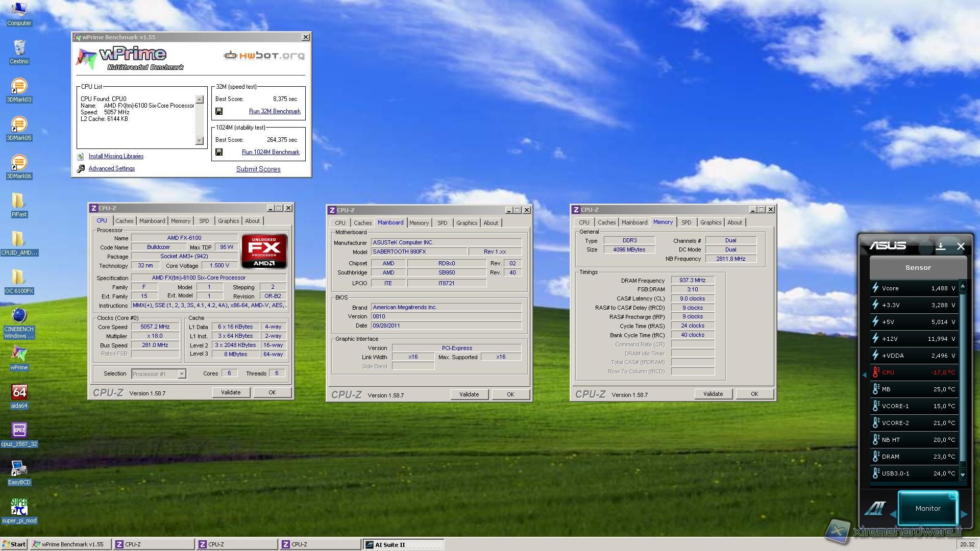Open the CINEBENCH desktop shortcut
980x551 pixels.
19,315
